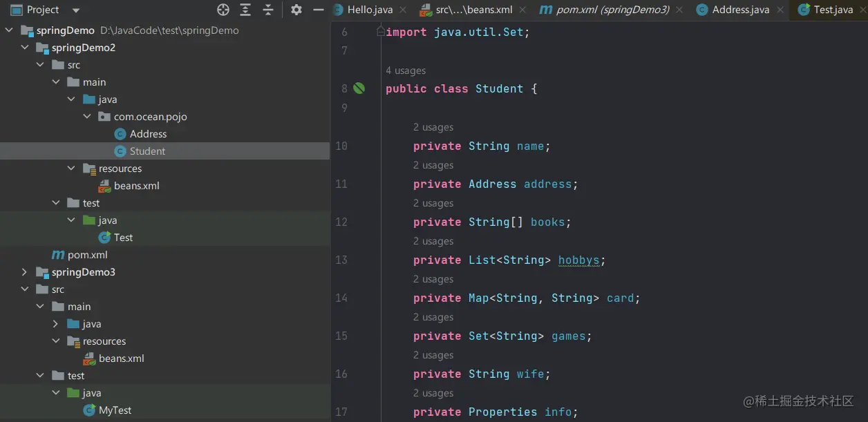Hide the Project tool window with dash icon
Screen dimensions: 868x422
(319, 10)
